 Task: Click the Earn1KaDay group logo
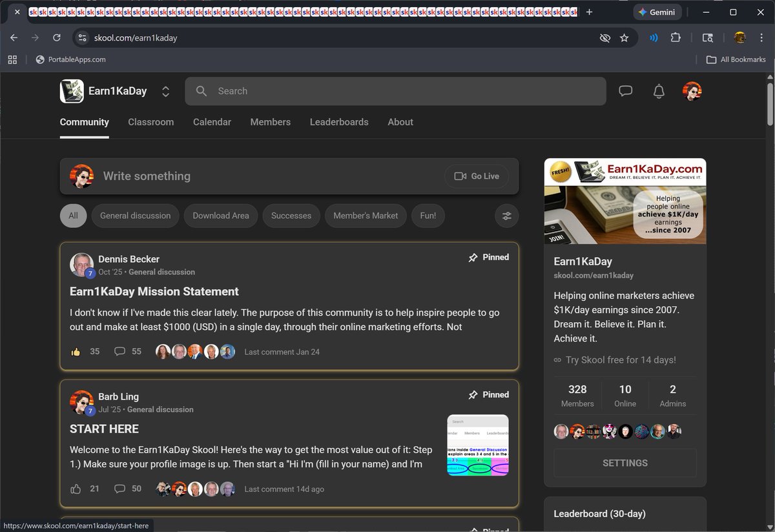[x=72, y=91]
